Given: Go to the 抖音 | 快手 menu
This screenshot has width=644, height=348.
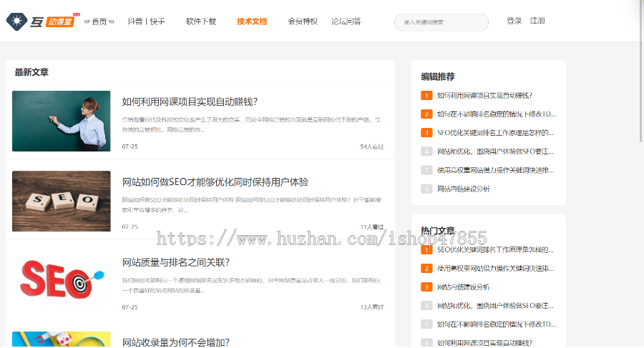Looking at the screenshot, I should [146, 21].
